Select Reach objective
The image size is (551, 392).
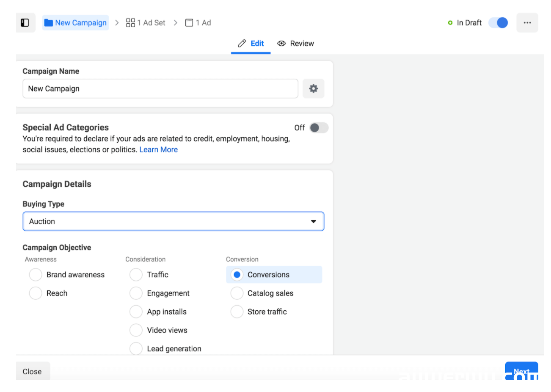(x=36, y=293)
